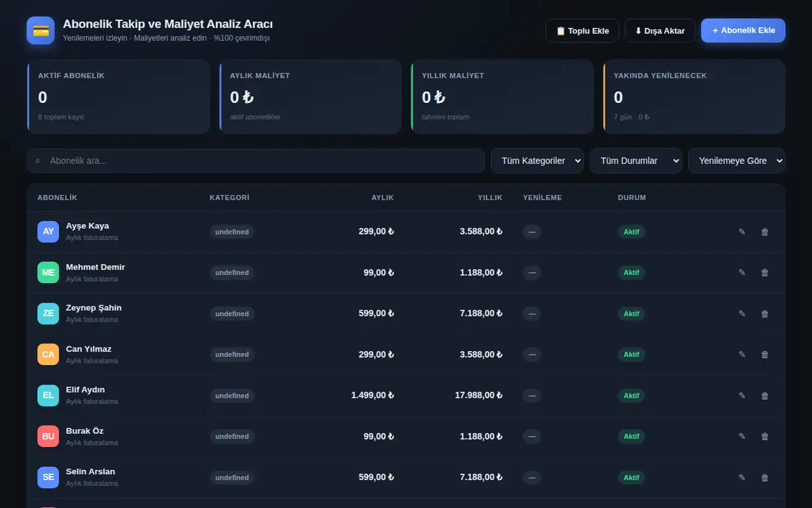Click the Ayşe Kaya avatar badge
The image size is (812, 508).
(48, 232)
